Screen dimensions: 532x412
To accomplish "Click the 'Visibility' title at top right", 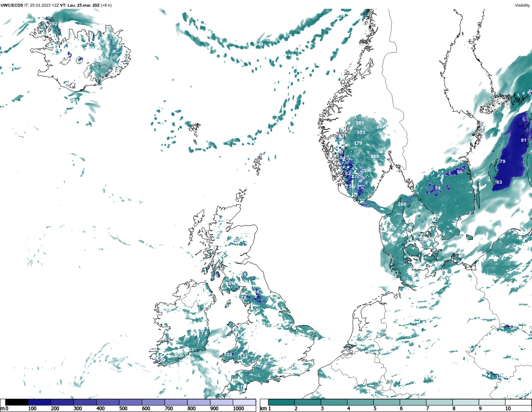I will pyautogui.click(x=522, y=5).
